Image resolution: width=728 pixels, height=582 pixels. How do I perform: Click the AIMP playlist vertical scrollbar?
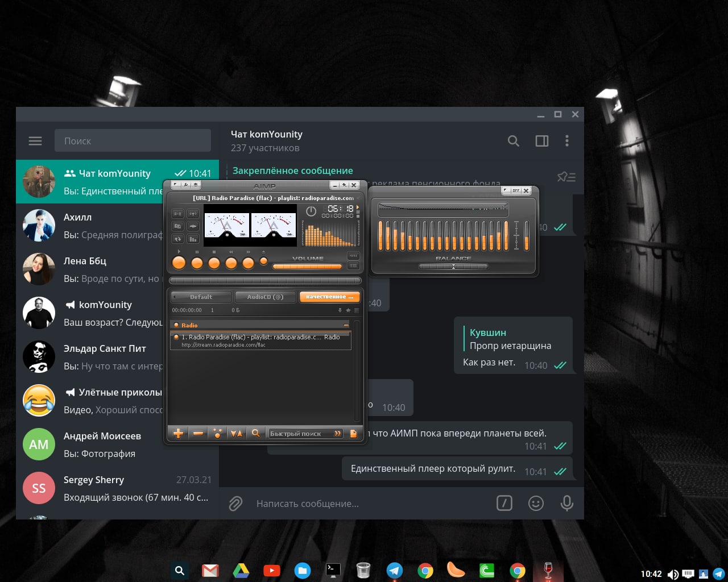pyautogui.click(x=357, y=371)
